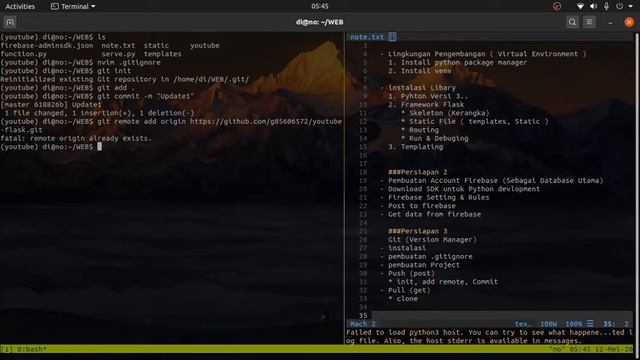Click 'fatal: remote origin already exists.' text
The image size is (640, 360).
pyautogui.click(x=76, y=138)
